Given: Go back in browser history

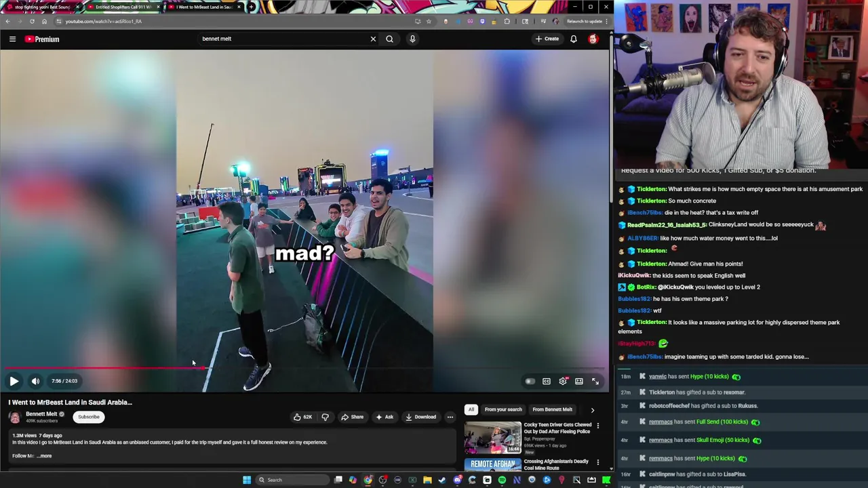Looking at the screenshot, I should tap(7, 21).
